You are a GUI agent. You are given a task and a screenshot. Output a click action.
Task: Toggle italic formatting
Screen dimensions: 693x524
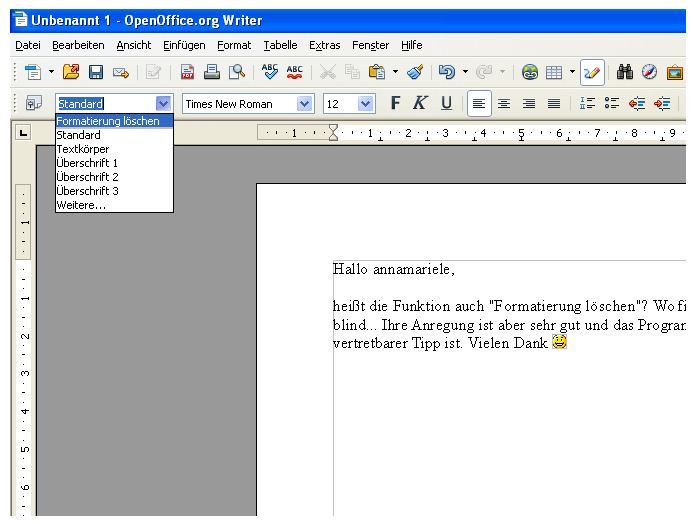click(x=420, y=103)
